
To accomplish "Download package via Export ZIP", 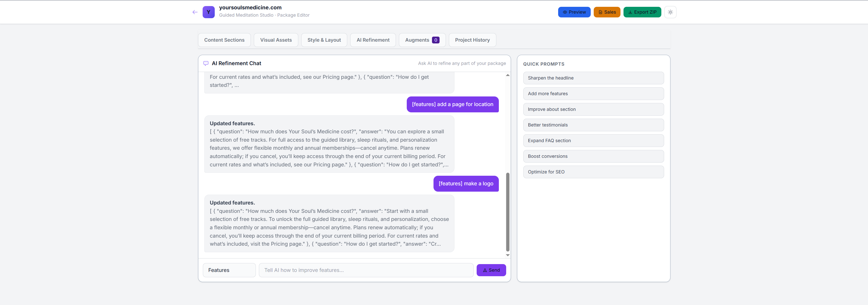I will tap(642, 12).
